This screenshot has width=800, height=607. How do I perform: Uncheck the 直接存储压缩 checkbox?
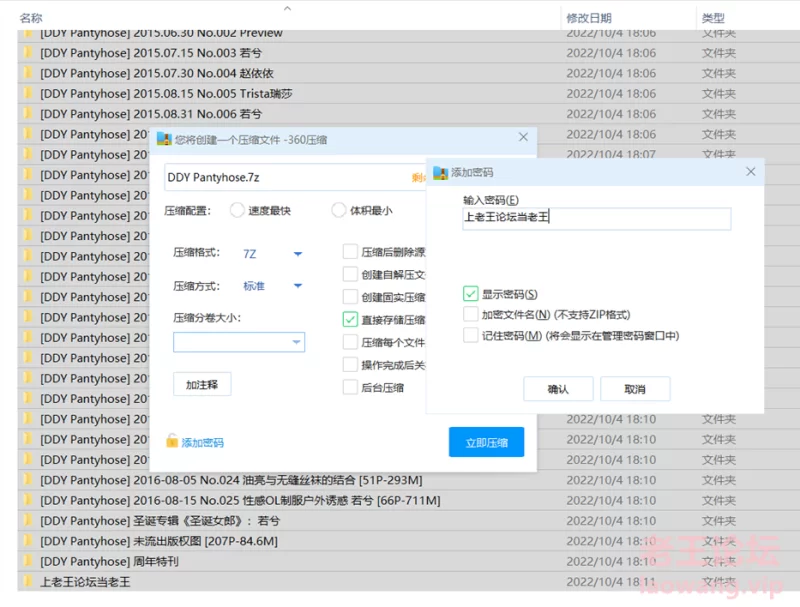(x=350, y=319)
